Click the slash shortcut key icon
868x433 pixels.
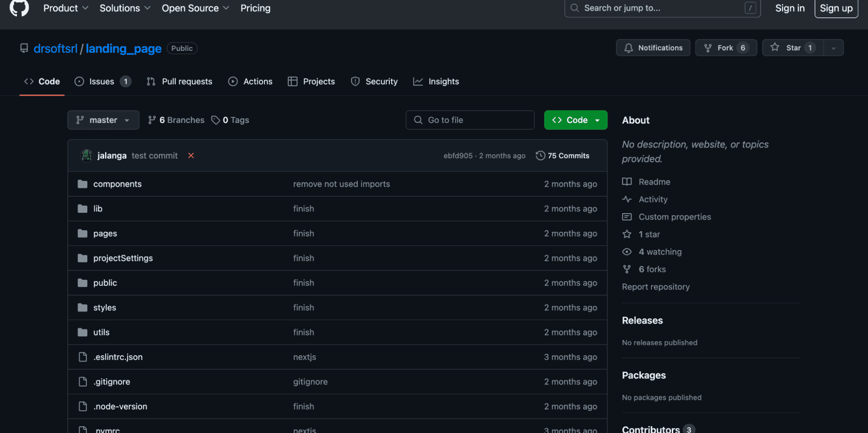click(x=750, y=8)
